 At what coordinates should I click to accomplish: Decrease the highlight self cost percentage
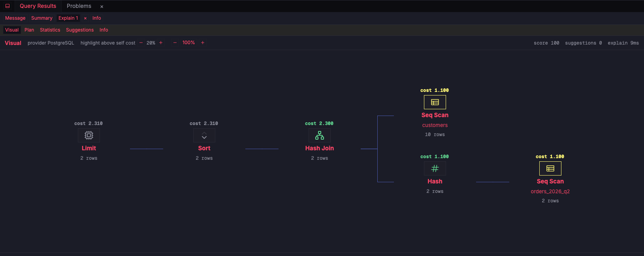(x=141, y=43)
